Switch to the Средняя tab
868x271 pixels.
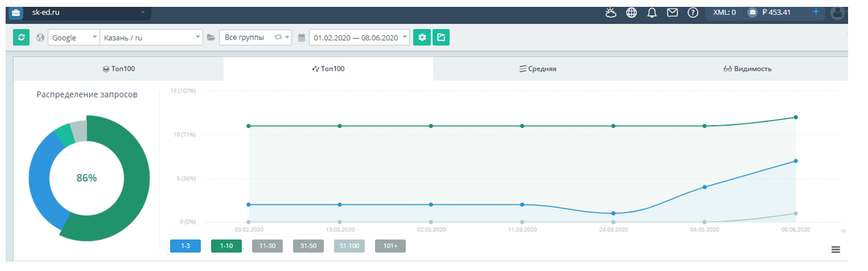(538, 69)
